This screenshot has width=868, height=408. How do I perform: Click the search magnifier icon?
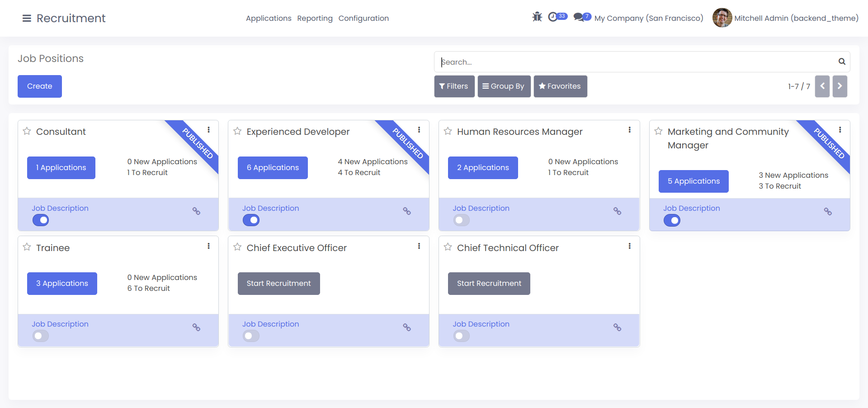click(842, 62)
